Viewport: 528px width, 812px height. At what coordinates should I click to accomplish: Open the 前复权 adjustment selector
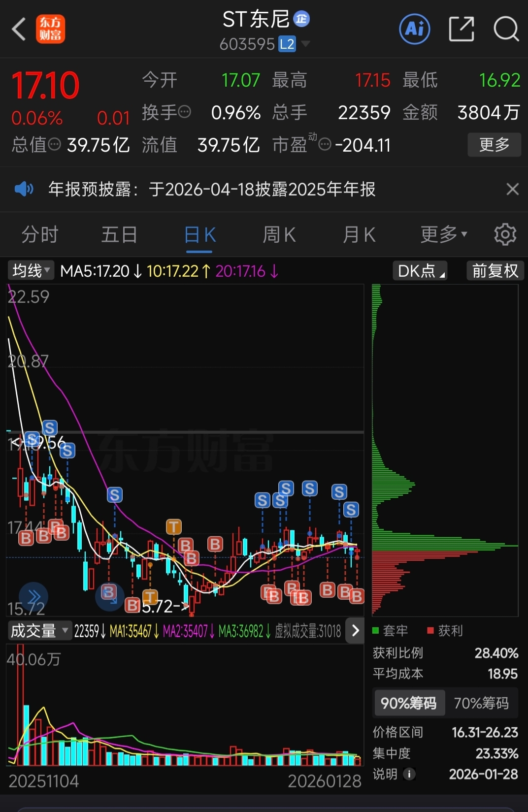(x=495, y=271)
